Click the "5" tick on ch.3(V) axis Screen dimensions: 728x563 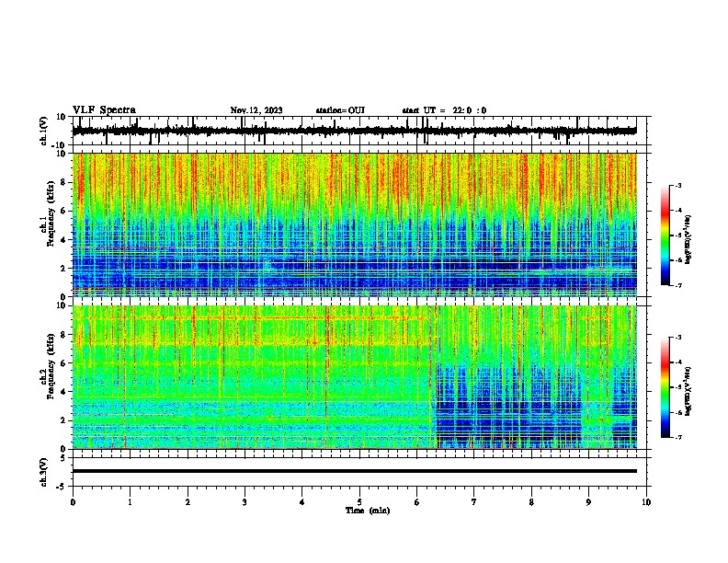[x=64, y=458]
